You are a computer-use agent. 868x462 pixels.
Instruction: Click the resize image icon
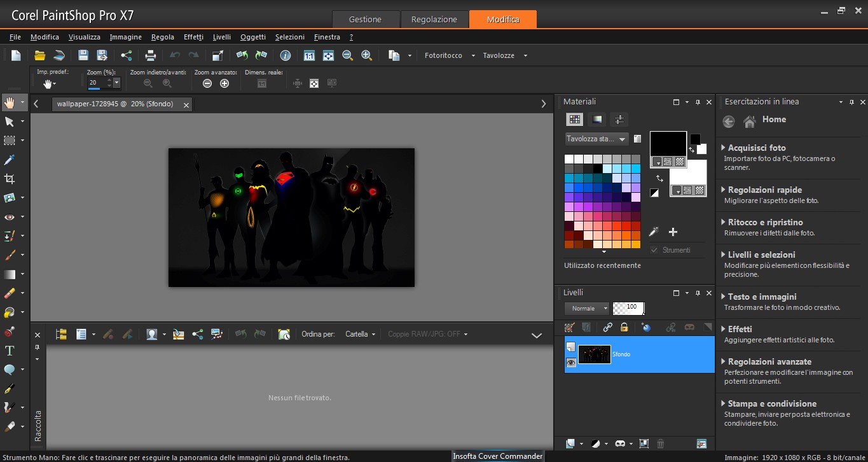pos(218,55)
